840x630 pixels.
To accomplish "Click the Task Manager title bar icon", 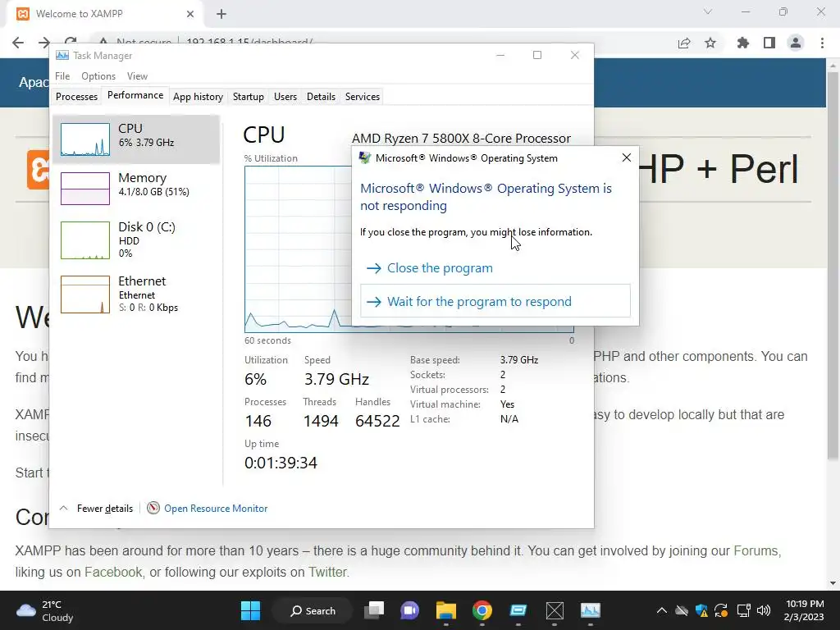I will pos(62,55).
